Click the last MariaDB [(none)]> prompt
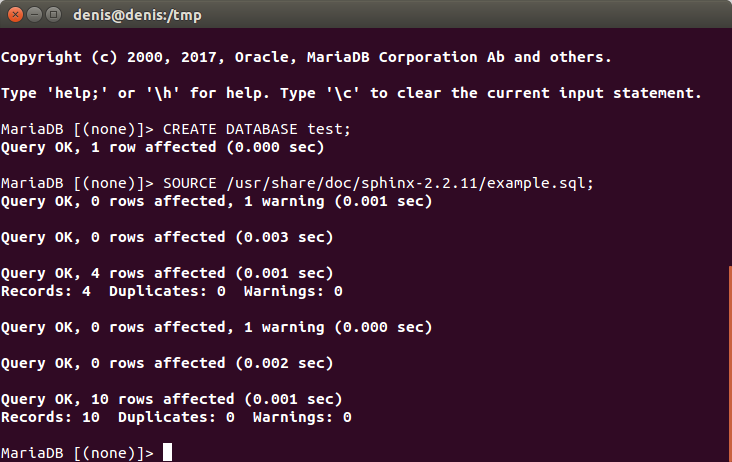 pyautogui.click(x=77, y=453)
